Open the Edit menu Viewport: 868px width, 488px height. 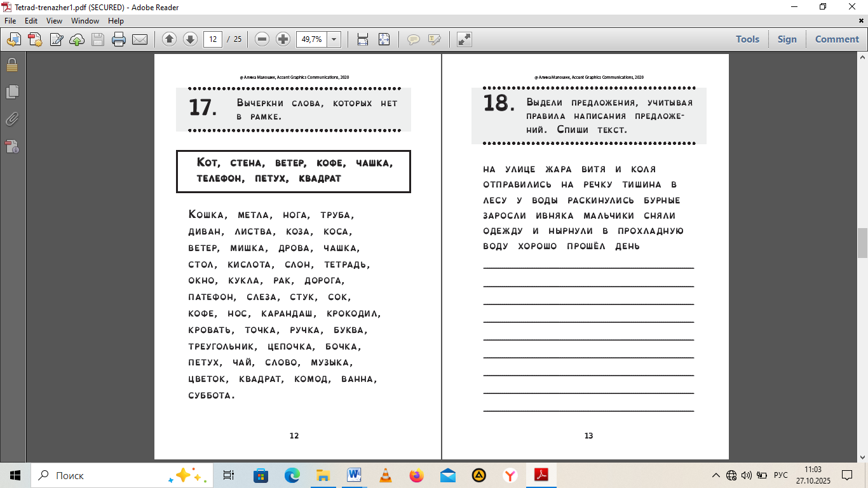(x=31, y=21)
